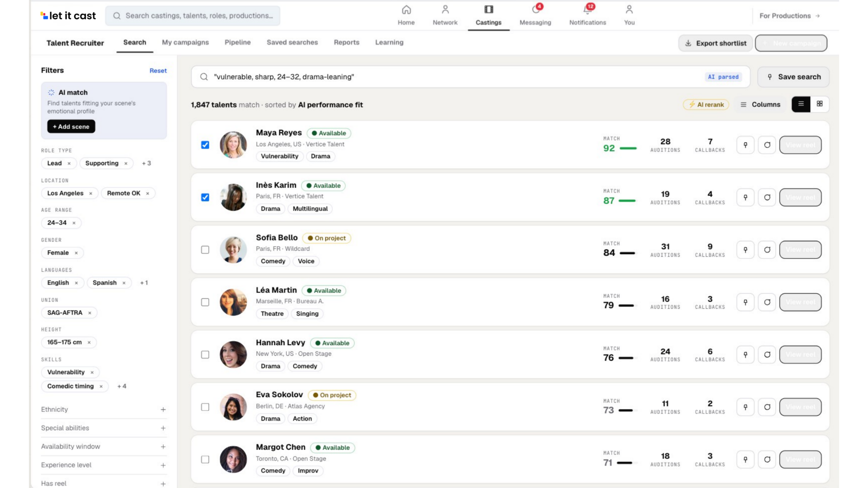Click the Save search button
The image size is (868, 488).
(x=793, y=77)
